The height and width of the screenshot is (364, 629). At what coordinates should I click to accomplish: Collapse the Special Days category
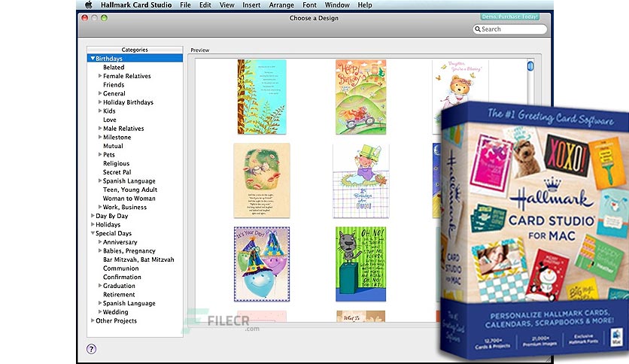93,233
